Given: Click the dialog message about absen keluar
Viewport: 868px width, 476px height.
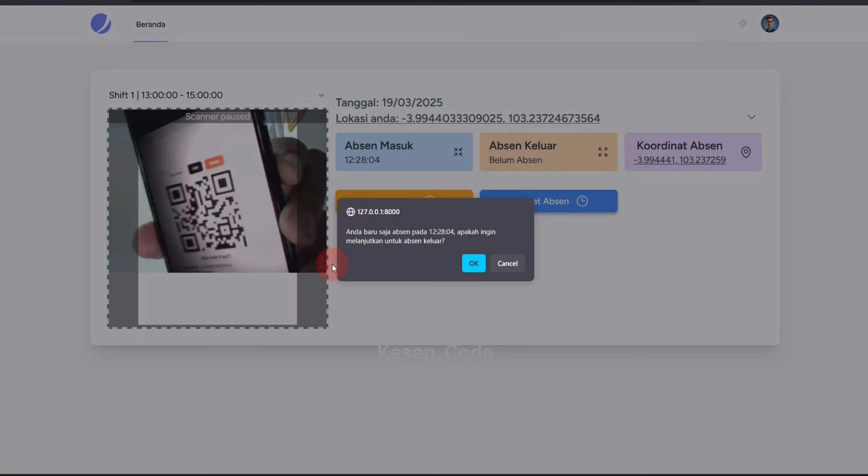Looking at the screenshot, I should tap(421, 236).
